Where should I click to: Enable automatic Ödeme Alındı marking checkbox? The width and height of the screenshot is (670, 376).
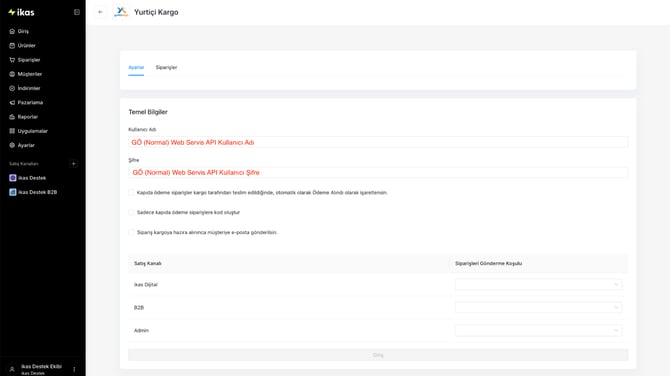point(131,193)
